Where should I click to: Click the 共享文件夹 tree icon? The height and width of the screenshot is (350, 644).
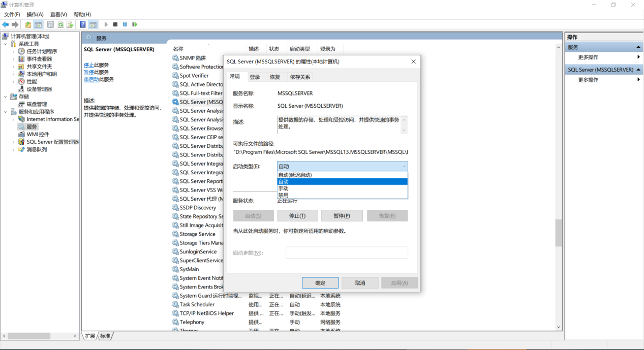pyautogui.click(x=21, y=67)
